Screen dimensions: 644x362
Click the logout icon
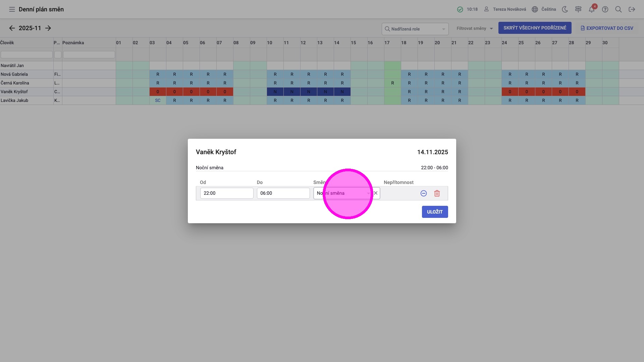[632, 9]
